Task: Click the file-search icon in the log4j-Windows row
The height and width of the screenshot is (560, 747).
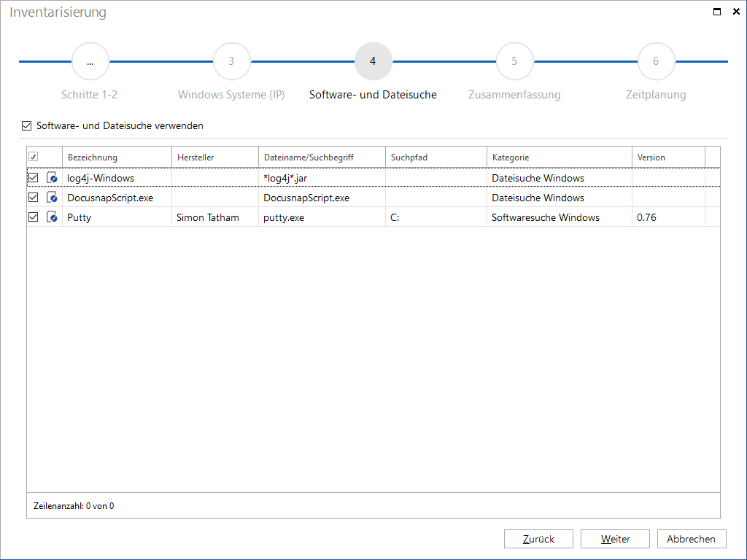Action: click(52, 178)
